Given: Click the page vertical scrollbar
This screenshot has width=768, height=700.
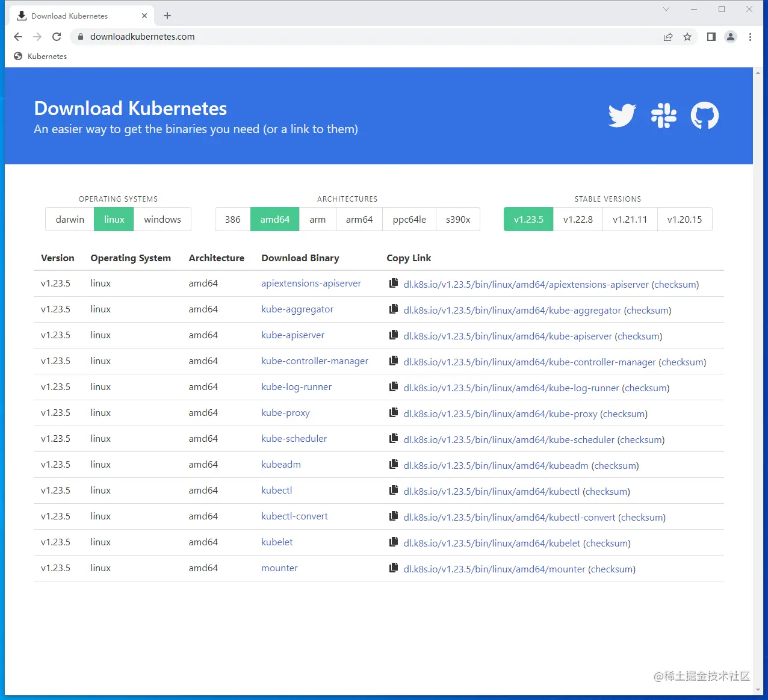Looking at the screenshot, I should tap(758, 380).
